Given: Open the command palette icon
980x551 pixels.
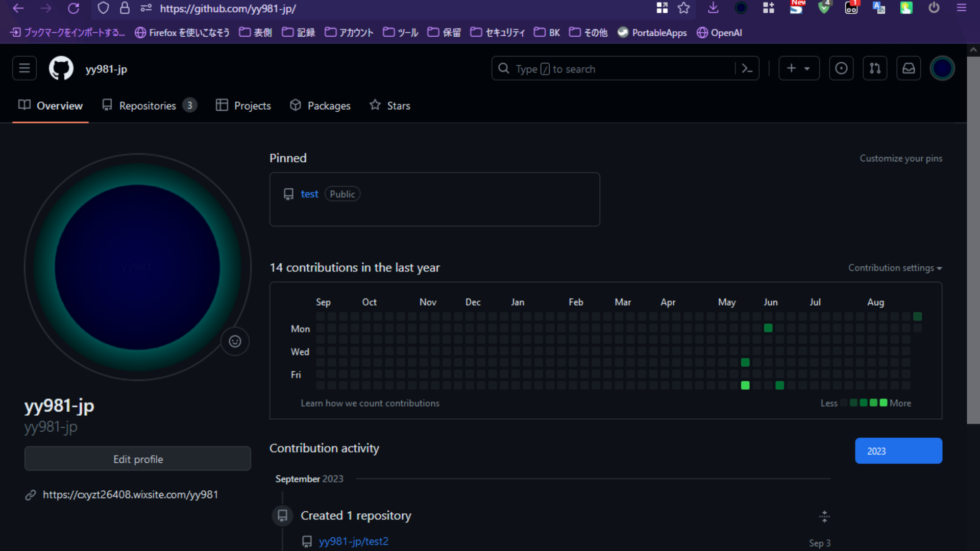Looking at the screenshot, I should point(747,68).
